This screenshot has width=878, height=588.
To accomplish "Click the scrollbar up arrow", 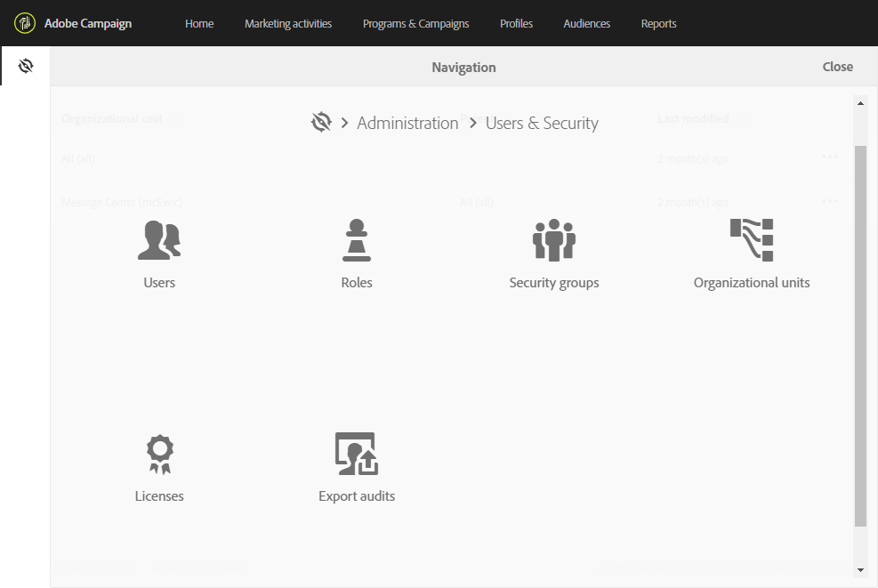I will [860, 103].
